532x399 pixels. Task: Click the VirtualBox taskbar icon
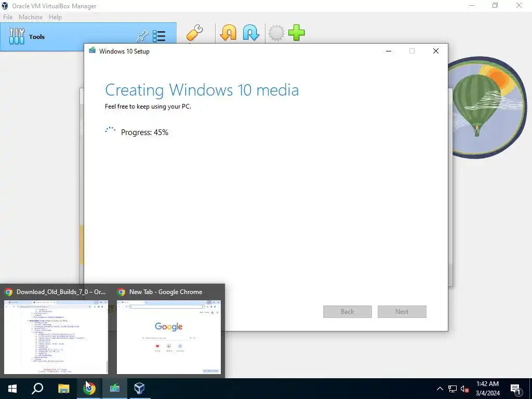tap(139, 389)
